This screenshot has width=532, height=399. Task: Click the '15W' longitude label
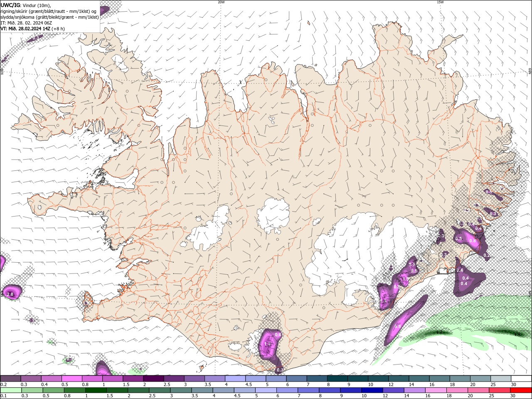coord(440,2)
